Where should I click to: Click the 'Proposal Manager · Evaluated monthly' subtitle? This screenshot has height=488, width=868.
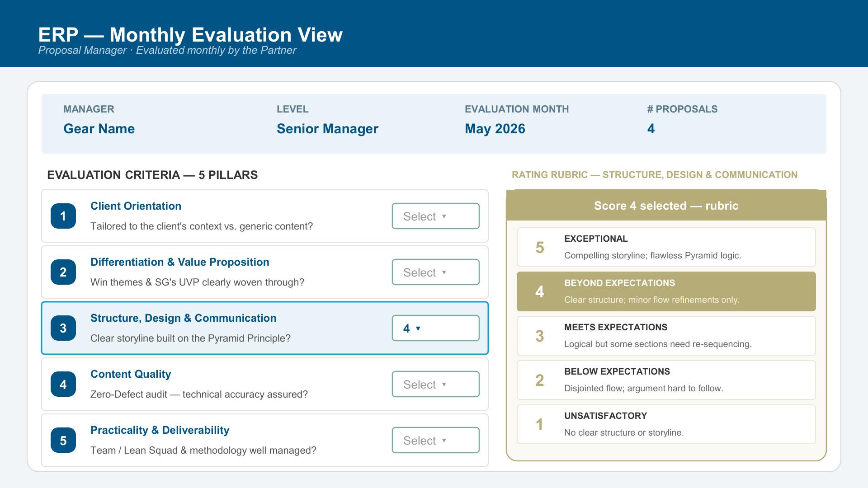(x=167, y=50)
